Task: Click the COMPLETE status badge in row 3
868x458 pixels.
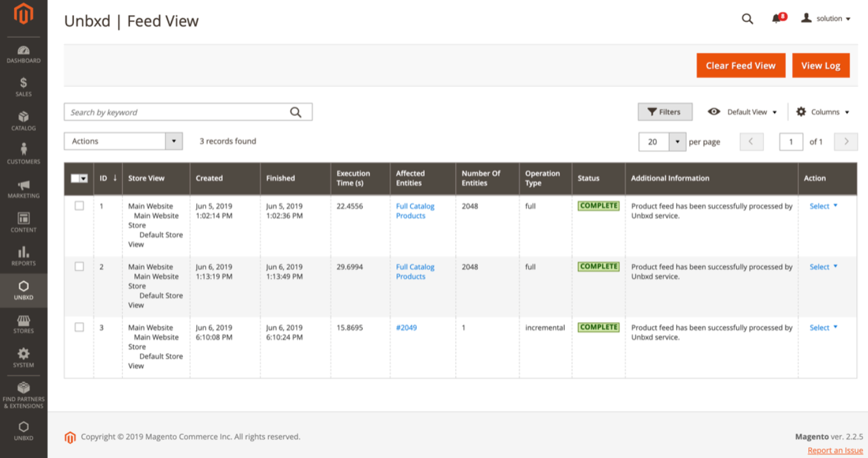Action: pyautogui.click(x=599, y=327)
